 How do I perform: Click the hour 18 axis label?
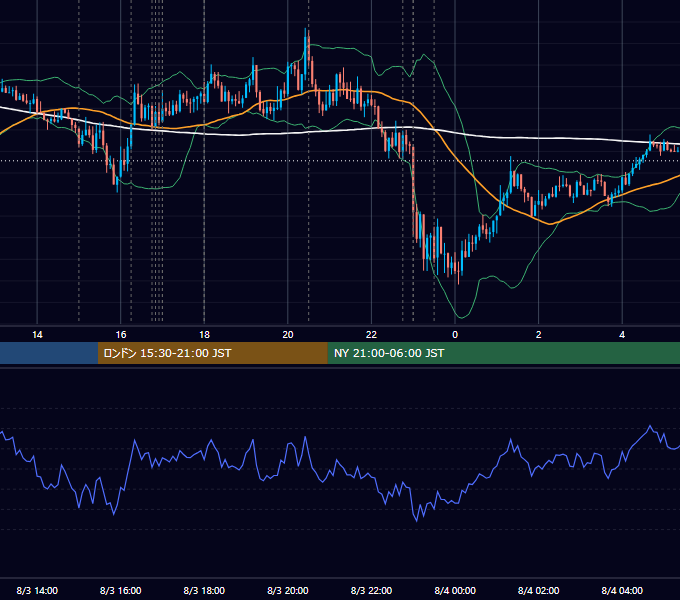[x=204, y=335]
